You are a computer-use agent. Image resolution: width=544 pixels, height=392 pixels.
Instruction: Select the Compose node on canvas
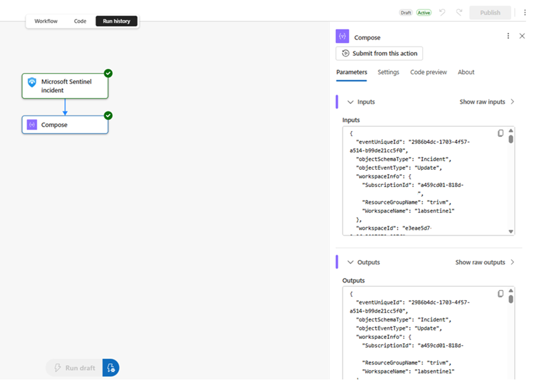click(x=65, y=125)
